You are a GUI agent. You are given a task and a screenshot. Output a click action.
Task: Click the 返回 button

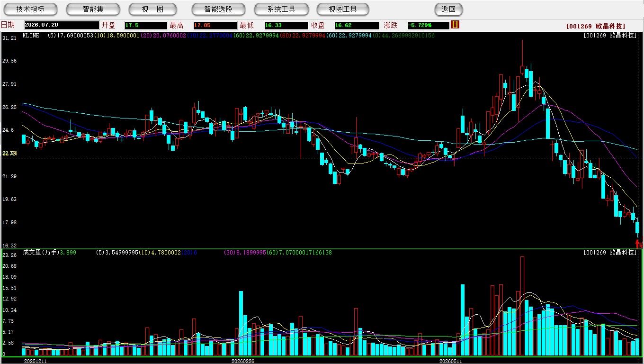click(448, 9)
